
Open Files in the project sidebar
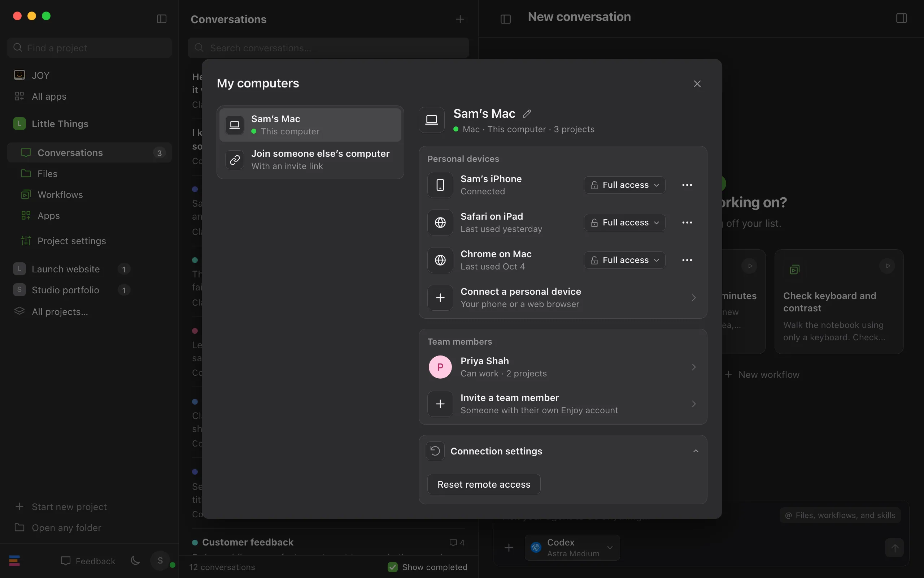coord(90,173)
